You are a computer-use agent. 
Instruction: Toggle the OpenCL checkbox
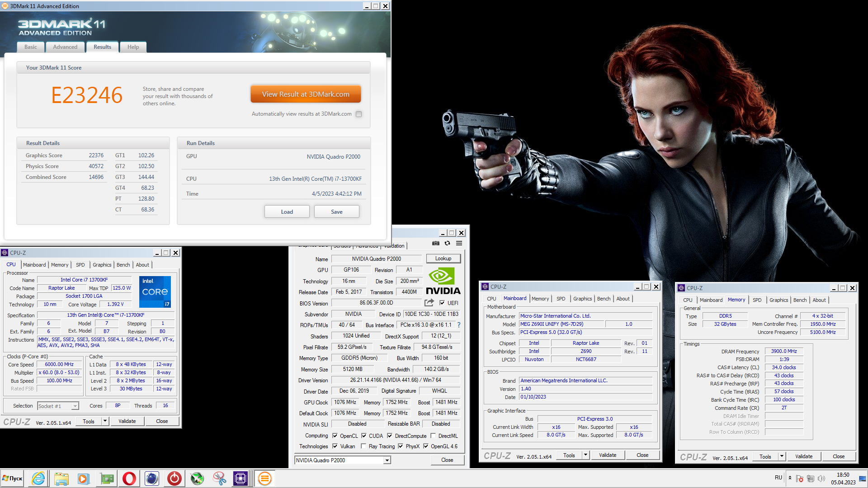[x=335, y=436]
